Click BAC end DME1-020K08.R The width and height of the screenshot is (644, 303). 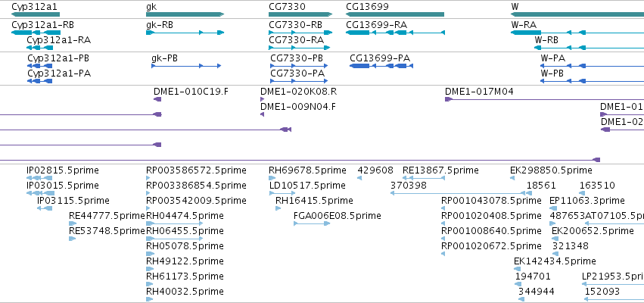[262, 99]
